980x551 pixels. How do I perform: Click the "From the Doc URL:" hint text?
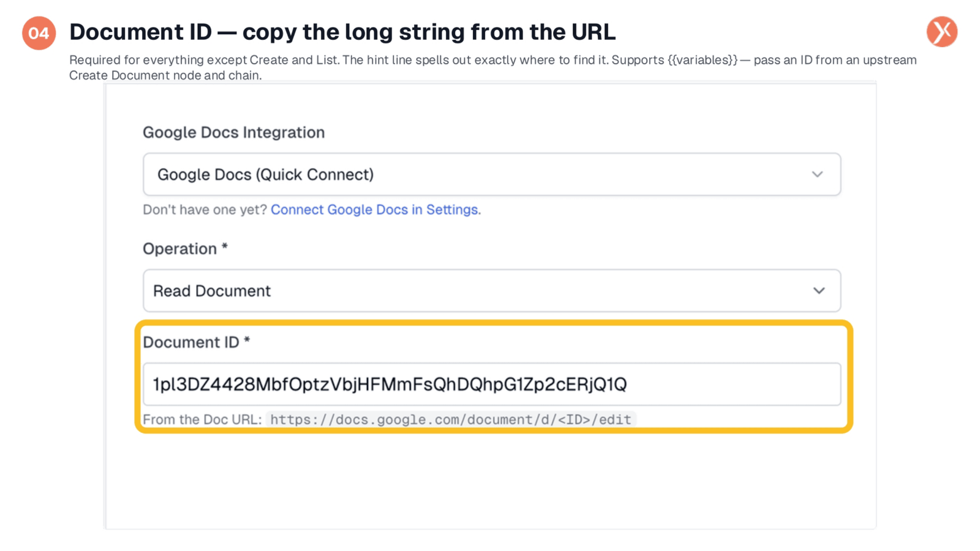pos(202,419)
